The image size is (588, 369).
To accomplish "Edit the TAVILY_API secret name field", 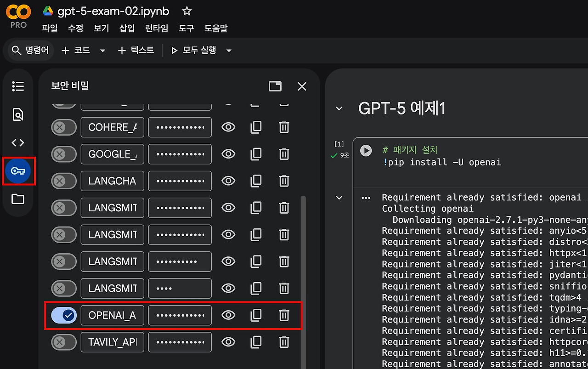I will tap(113, 342).
